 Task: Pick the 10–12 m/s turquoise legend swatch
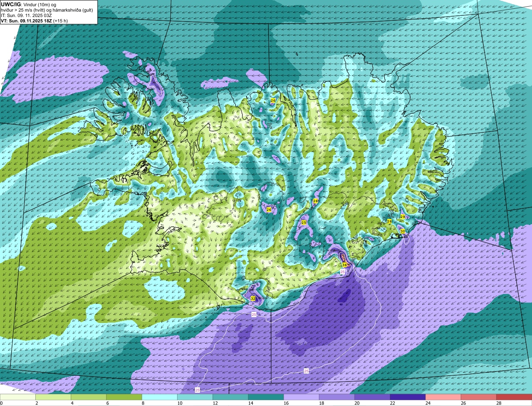click(x=195, y=397)
